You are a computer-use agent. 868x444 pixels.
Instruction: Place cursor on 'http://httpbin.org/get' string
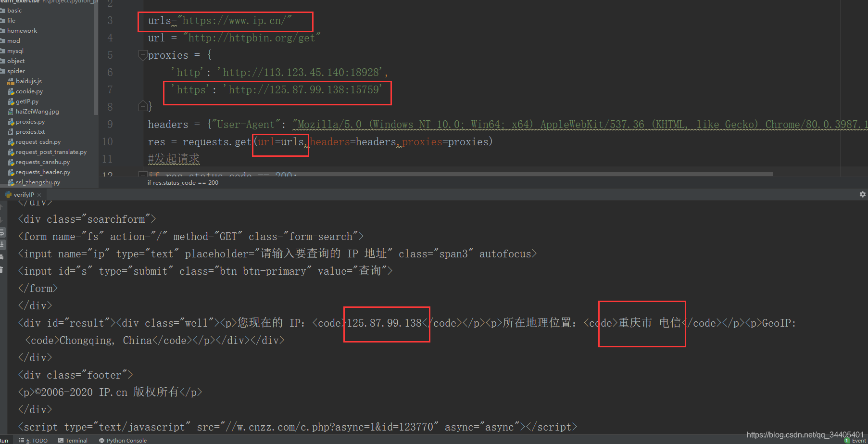pos(252,38)
